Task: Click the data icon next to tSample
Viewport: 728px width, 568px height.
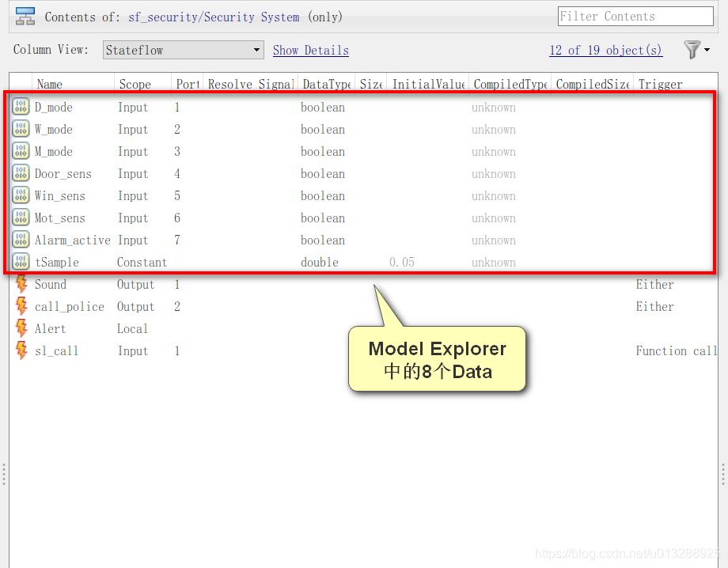Action: click(x=21, y=262)
